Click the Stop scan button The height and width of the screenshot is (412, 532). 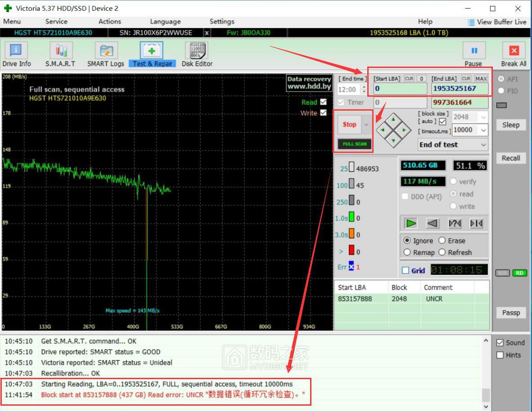[x=349, y=125]
